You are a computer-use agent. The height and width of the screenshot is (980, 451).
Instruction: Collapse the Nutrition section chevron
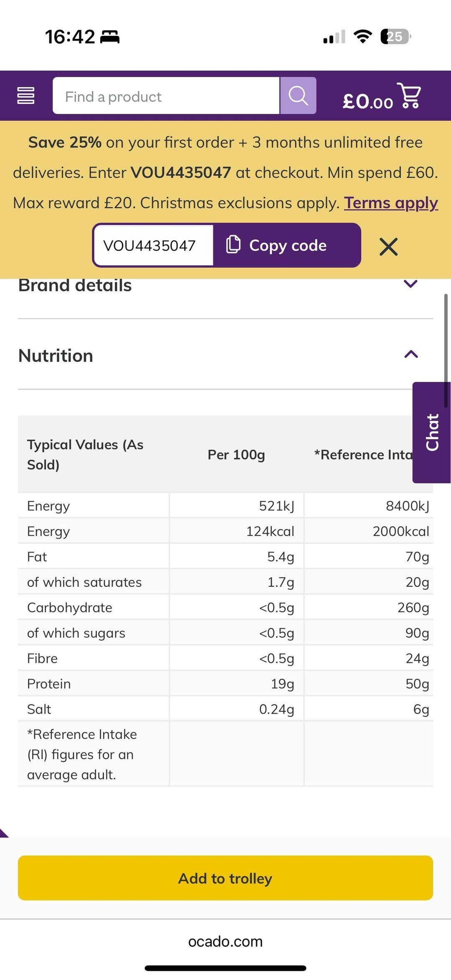[x=411, y=354]
